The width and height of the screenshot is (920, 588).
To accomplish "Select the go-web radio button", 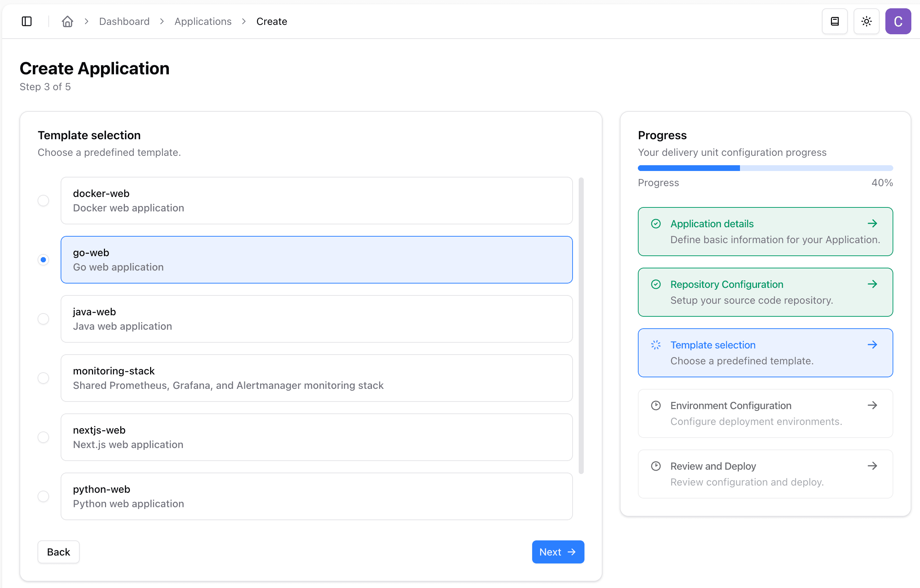I will pos(43,260).
